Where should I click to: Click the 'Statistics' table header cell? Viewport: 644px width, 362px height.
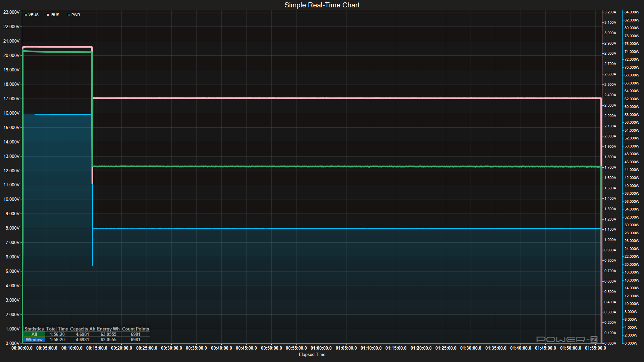pos(34,329)
